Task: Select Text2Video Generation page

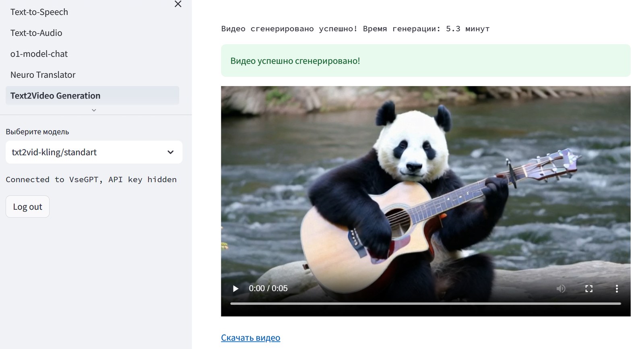Action: tap(92, 95)
